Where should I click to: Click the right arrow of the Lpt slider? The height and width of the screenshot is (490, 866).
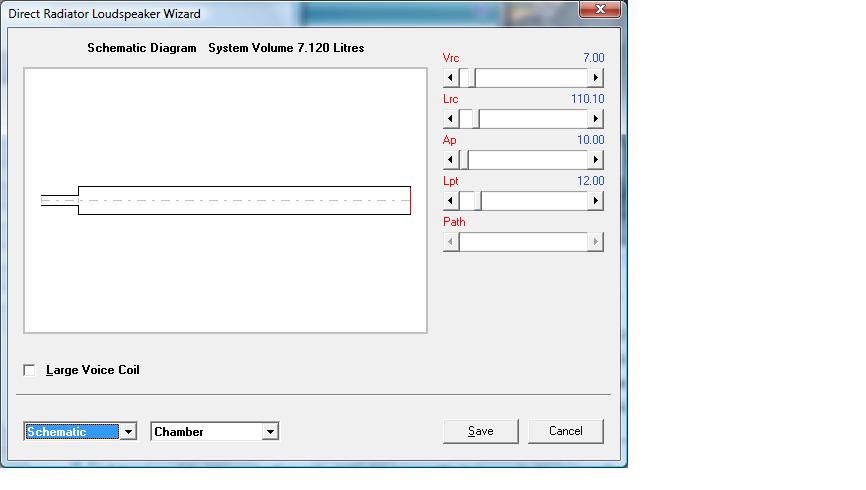click(x=595, y=201)
